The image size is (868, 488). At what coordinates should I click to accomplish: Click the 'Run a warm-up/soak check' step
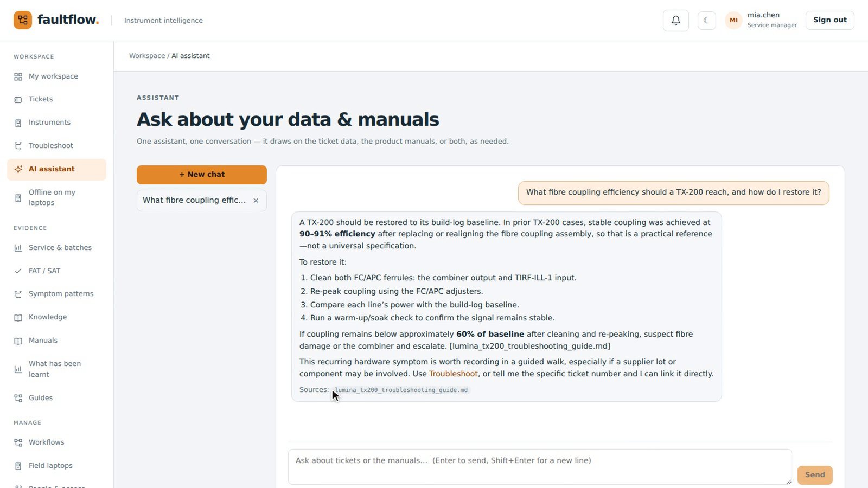[x=432, y=318]
